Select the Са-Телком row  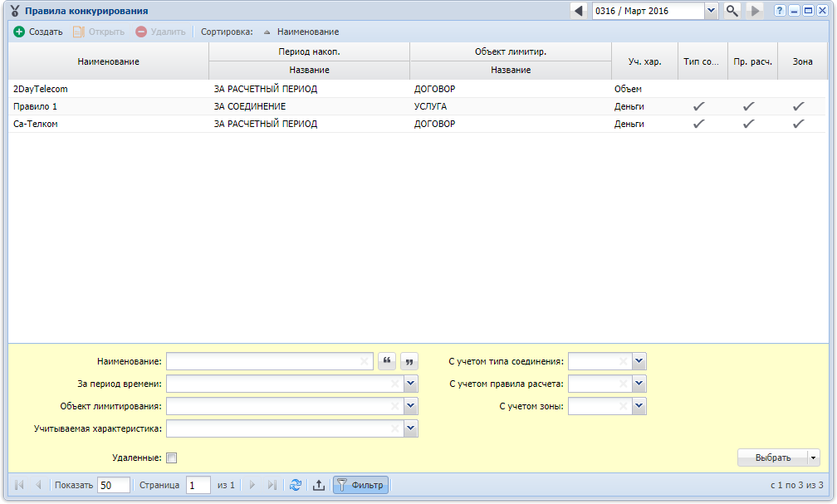(417, 124)
